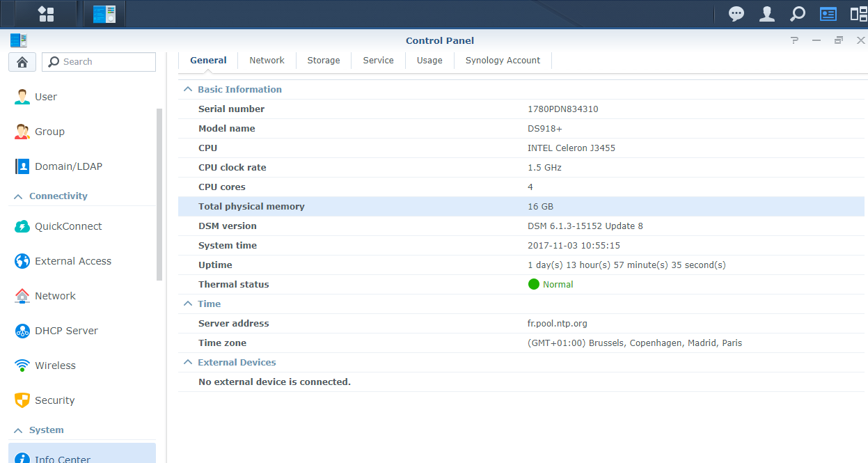Select the GMT+01:00 time zone value
The height and width of the screenshot is (463, 868).
(x=635, y=343)
